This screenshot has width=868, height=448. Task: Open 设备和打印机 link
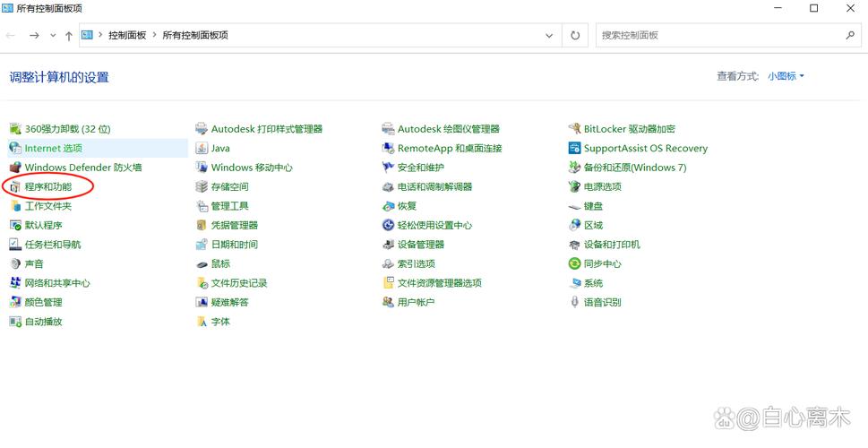coord(612,245)
